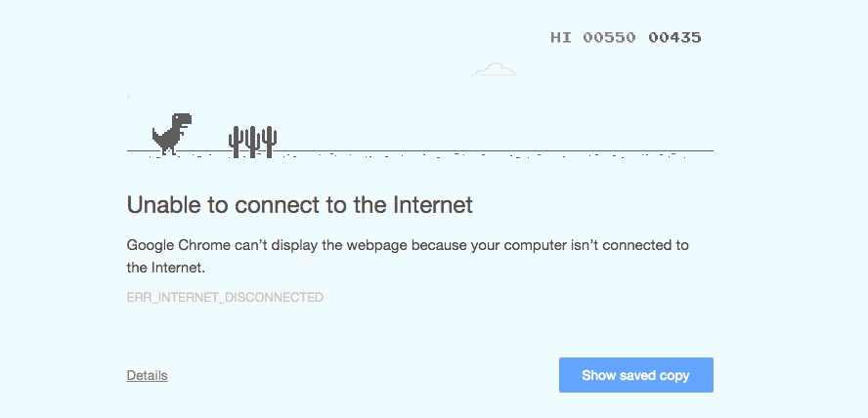Viewport: 868px width, 418px height.
Task: Click the T-Rex dinosaur character
Action: pos(172,134)
